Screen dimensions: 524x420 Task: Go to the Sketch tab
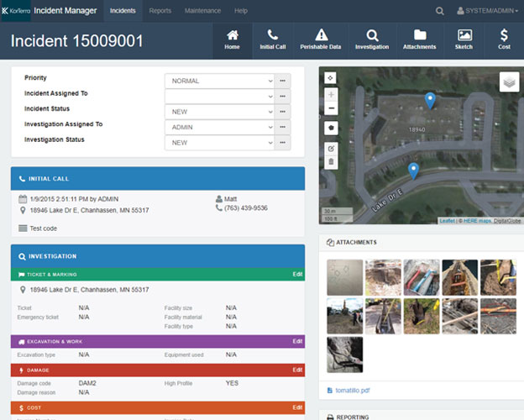coord(464,39)
